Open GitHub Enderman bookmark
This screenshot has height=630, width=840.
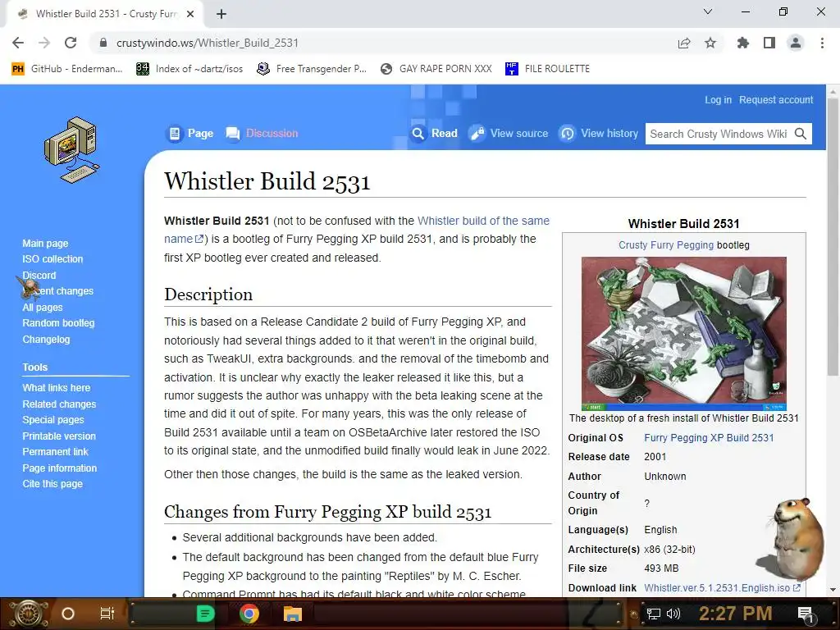point(67,69)
